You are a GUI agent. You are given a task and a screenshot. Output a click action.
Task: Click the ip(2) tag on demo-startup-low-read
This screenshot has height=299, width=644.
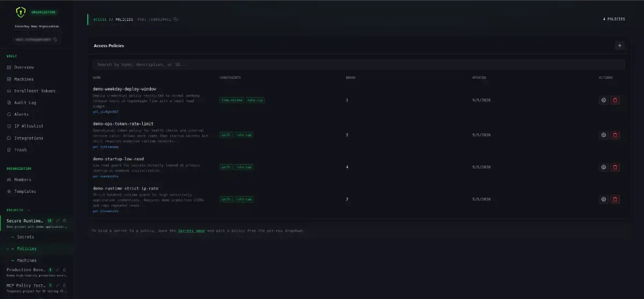226,167
